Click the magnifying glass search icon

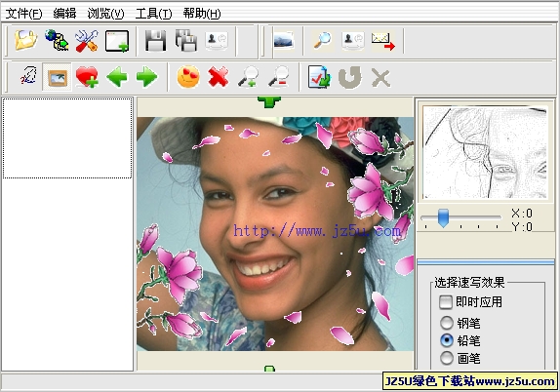[x=323, y=40]
